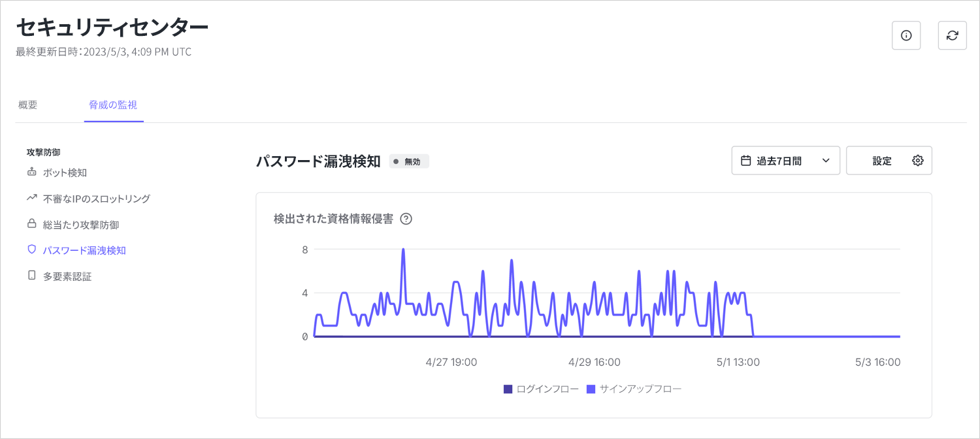Open ボット検知 in sidebar
Image resolution: width=980 pixels, height=439 pixels.
(x=65, y=172)
